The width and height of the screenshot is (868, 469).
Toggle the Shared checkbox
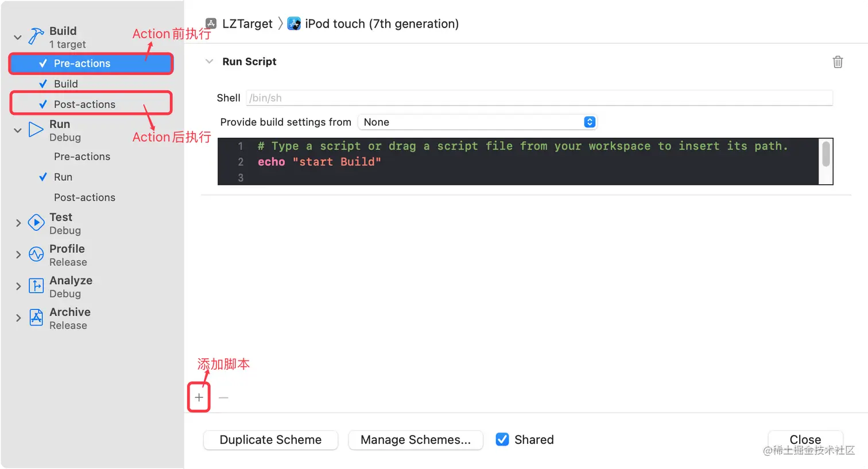coord(502,439)
